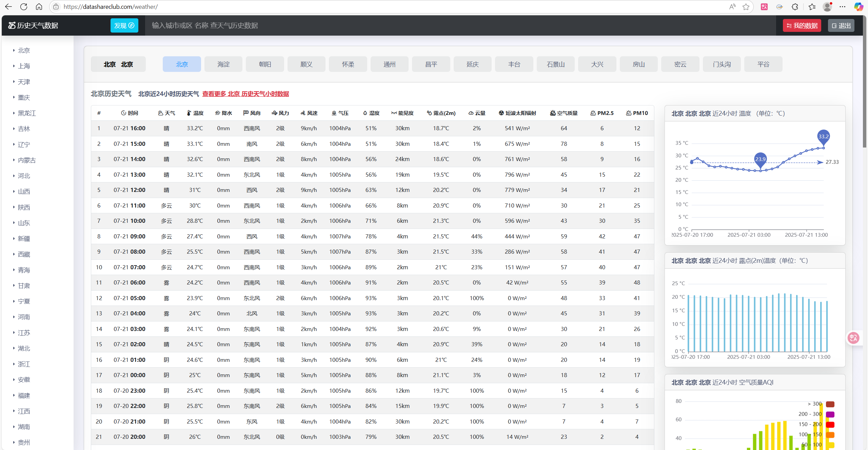Click the 23.9 min temperature marker
Viewport: 868px width, 450px height.
point(761,160)
